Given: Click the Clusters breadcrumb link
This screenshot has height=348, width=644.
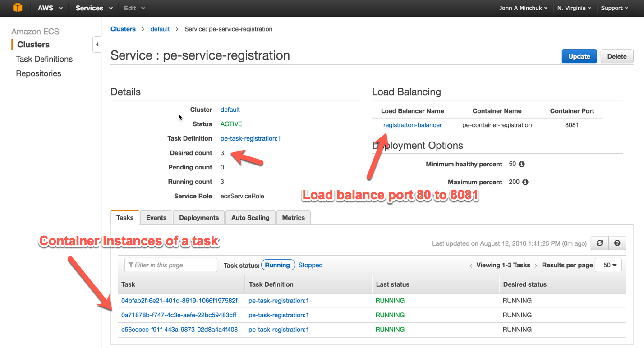Looking at the screenshot, I should pyautogui.click(x=123, y=29).
